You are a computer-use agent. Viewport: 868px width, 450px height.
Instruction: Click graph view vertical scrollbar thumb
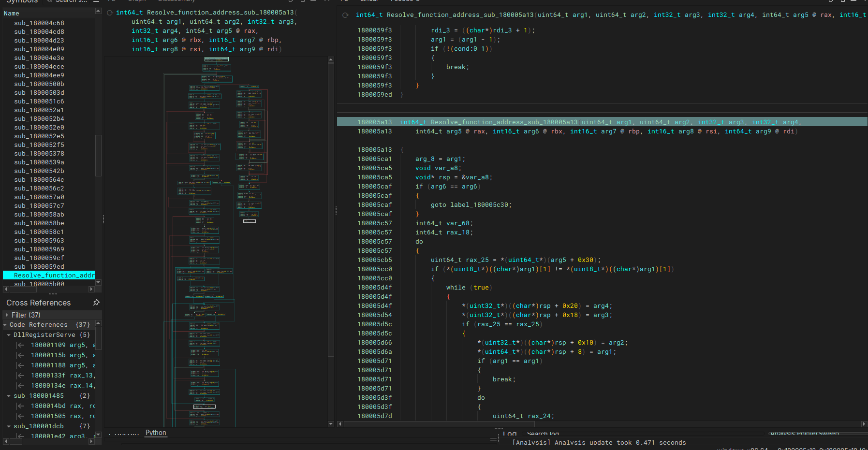(x=331, y=210)
